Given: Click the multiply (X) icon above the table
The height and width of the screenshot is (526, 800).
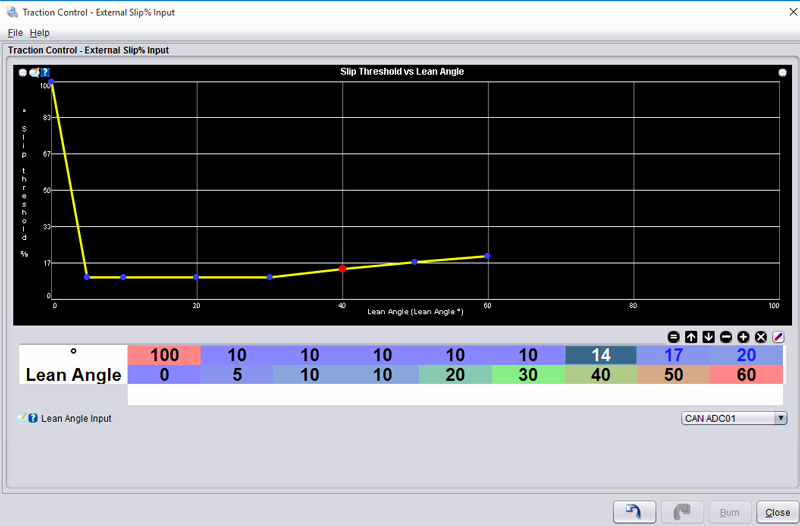Looking at the screenshot, I should (761, 337).
